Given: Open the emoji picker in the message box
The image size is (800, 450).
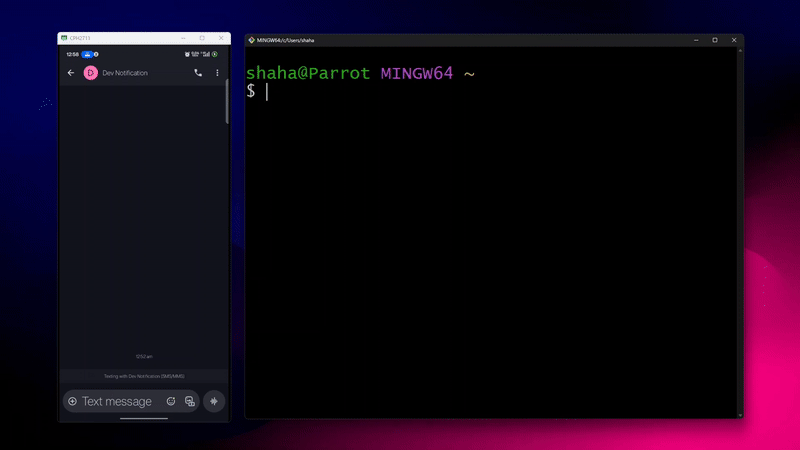Looking at the screenshot, I should [x=171, y=401].
